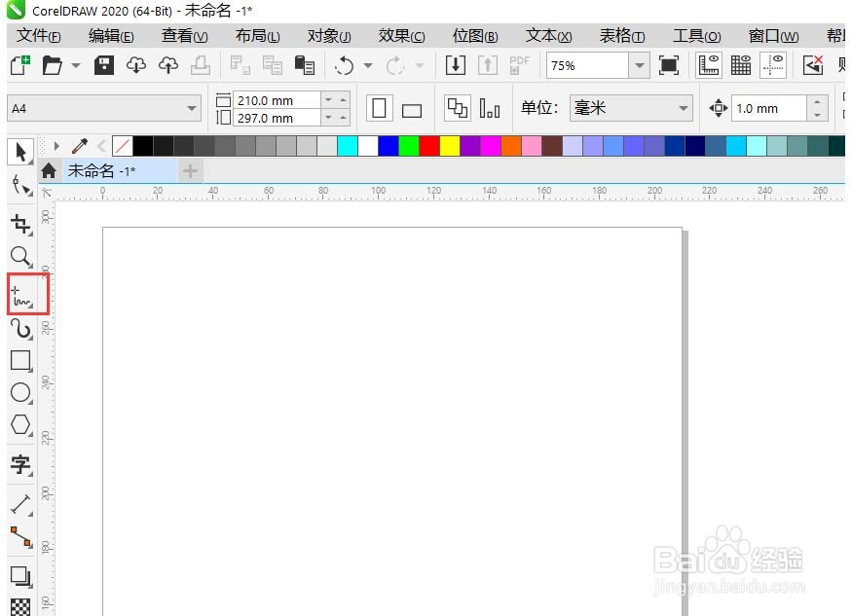The width and height of the screenshot is (852, 616).
Task: Open the 文件 menu
Action: 37,35
